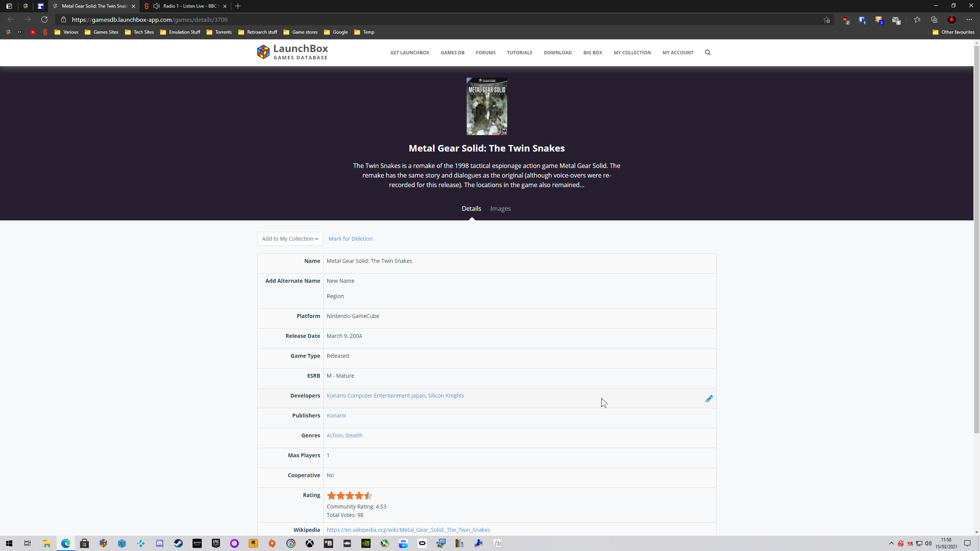The width and height of the screenshot is (980, 551).
Task: Go to MY COLLECTION page
Action: tap(632, 53)
